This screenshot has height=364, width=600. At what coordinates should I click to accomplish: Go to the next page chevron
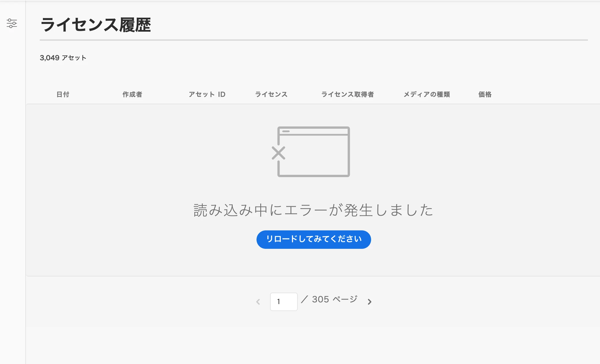(369, 302)
